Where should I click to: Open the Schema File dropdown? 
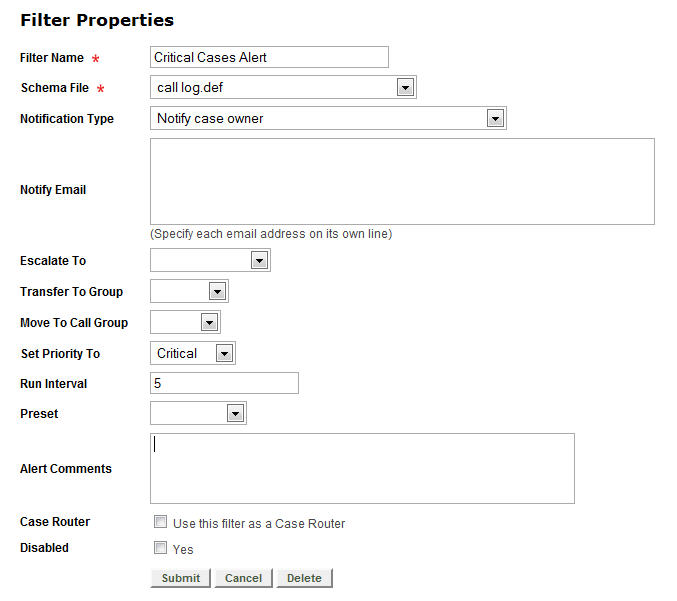tap(405, 88)
